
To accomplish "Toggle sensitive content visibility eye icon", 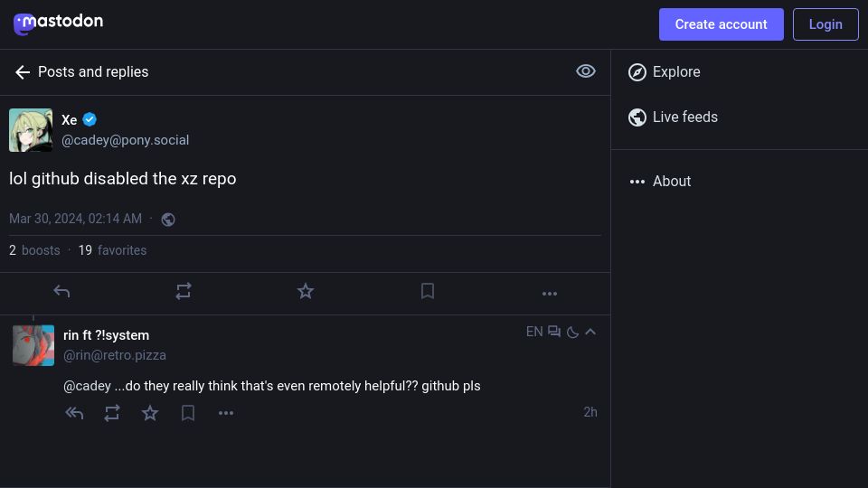I will [x=586, y=71].
